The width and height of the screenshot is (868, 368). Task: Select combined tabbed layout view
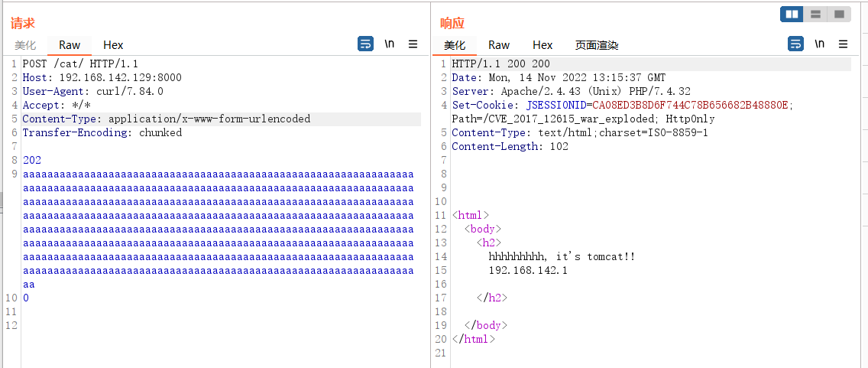pyautogui.click(x=839, y=15)
